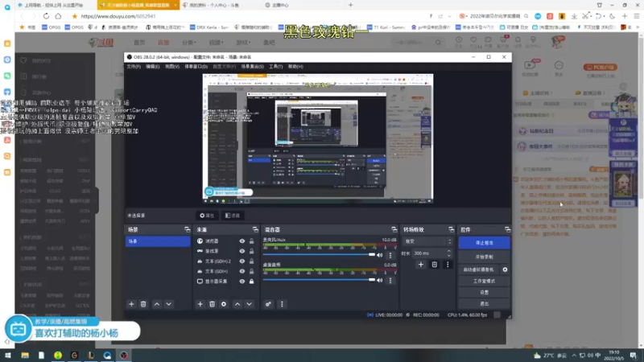Open OBS 工具(T) menu
The height and width of the screenshot is (362, 644).
coord(275,67)
